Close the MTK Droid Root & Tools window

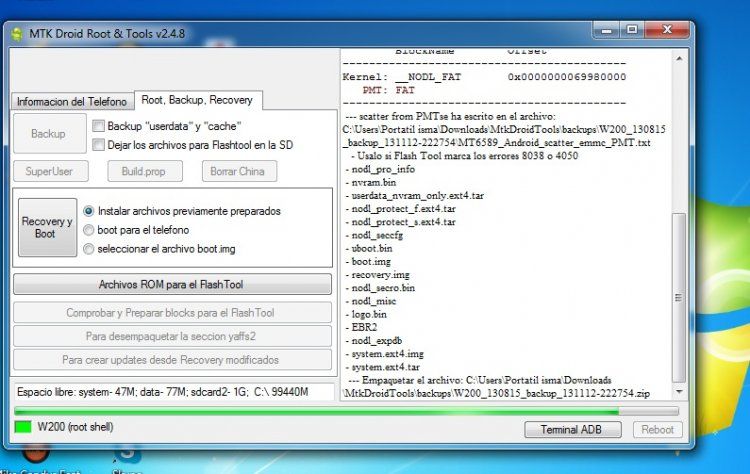point(667,30)
